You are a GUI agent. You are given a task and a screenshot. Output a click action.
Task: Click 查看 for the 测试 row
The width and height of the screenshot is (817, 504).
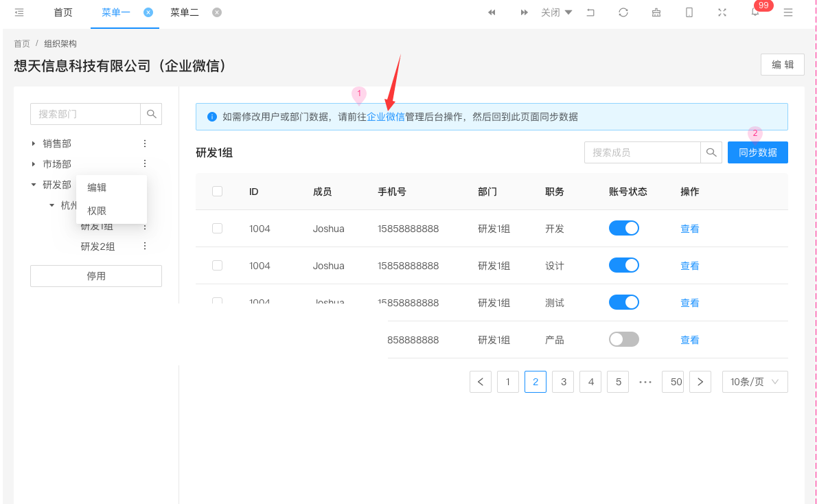pyautogui.click(x=690, y=303)
